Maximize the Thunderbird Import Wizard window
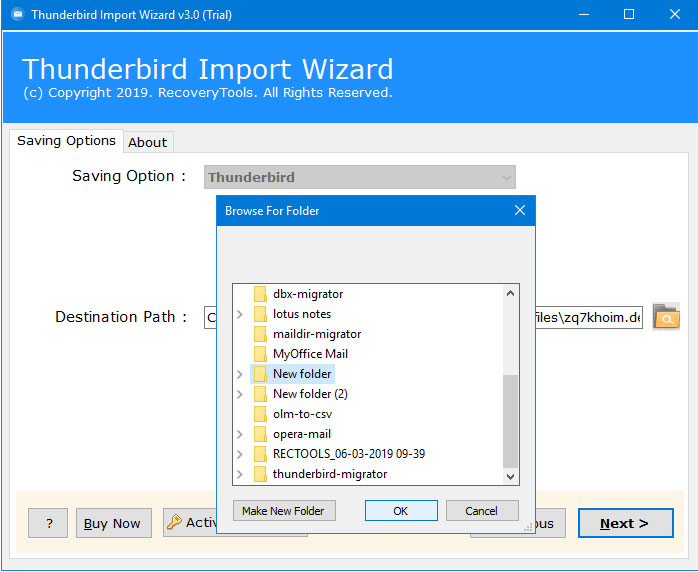The width and height of the screenshot is (698, 572). click(x=629, y=15)
